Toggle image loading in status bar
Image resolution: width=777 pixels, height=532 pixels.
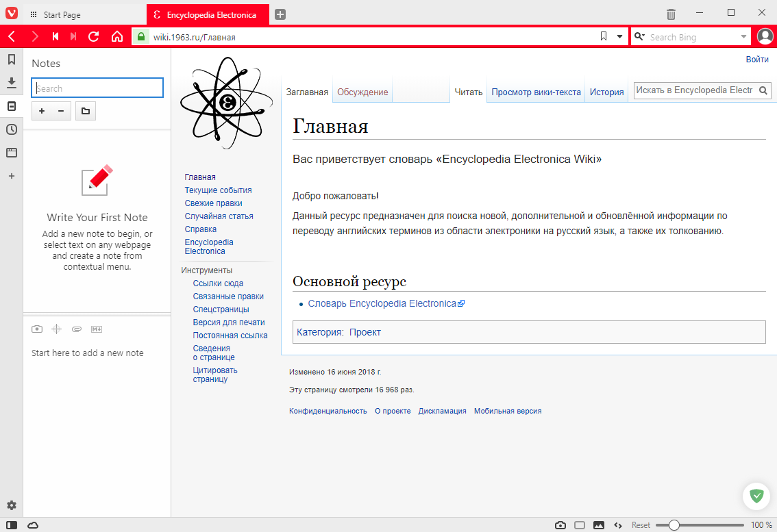click(x=599, y=525)
